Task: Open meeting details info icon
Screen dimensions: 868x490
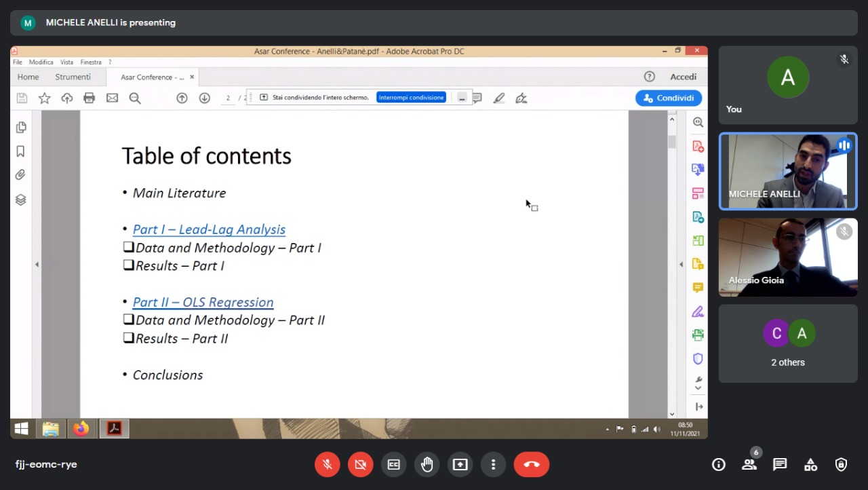Action: click(x=718, y=465)
